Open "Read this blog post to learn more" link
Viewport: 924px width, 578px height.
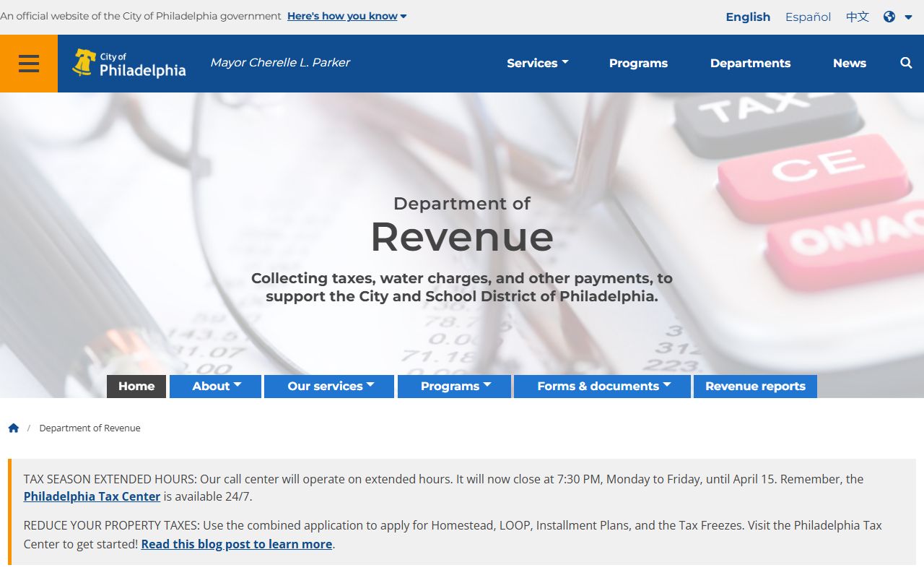click(237, 544)
